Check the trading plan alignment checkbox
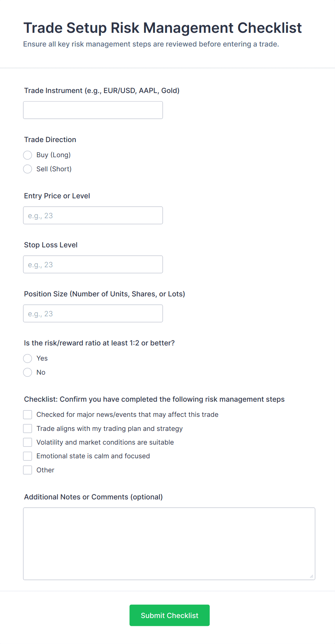The width and height of the screenshot is (335, 644). tap(27, 428)
